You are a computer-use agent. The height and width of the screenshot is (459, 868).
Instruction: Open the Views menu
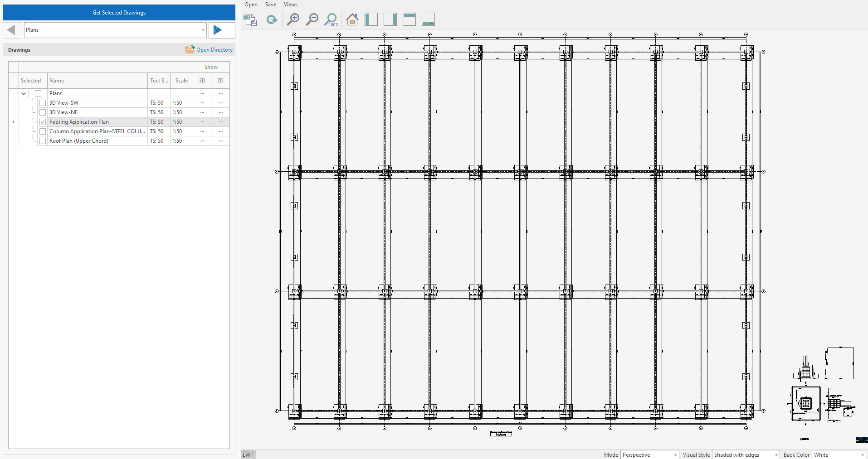coord(290,5)
